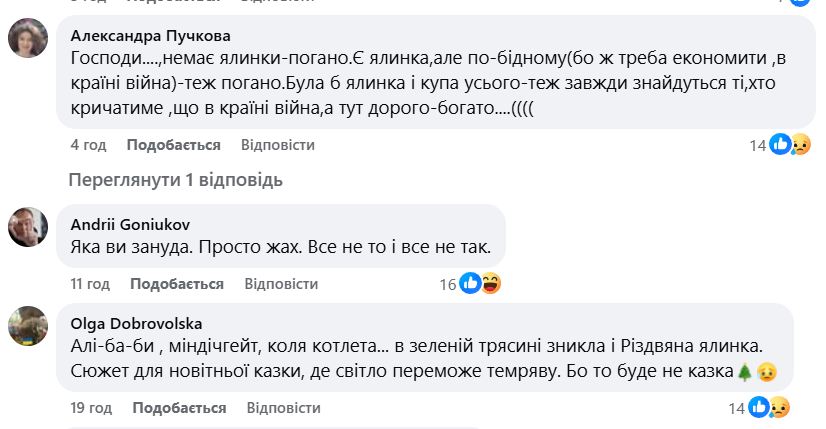Expand "Переглянути 1 відповідь" replies
The height and width of the screenshot is (429, 826).
pyautogui.click(x=175, y=181)
